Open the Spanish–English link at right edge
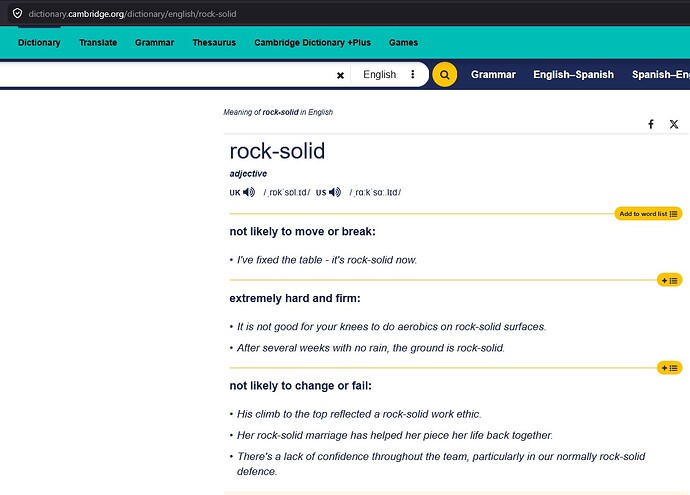The image size is (690, 495). 661,75
